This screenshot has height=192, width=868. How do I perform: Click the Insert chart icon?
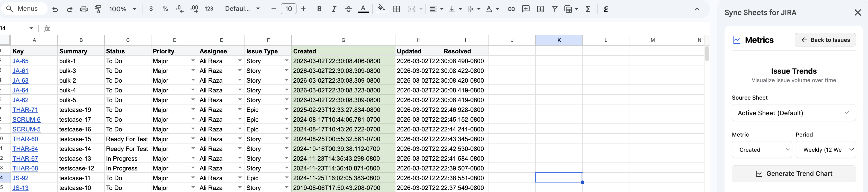tap(540, 9)
